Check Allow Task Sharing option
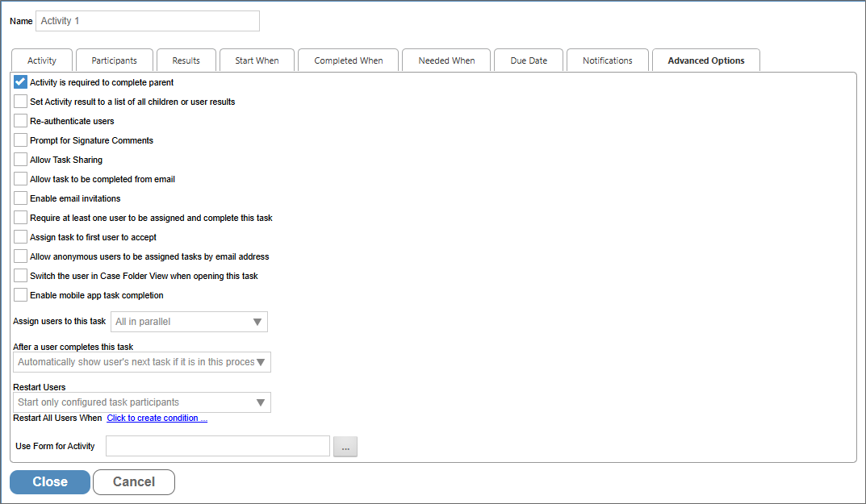 pos(21,160)
